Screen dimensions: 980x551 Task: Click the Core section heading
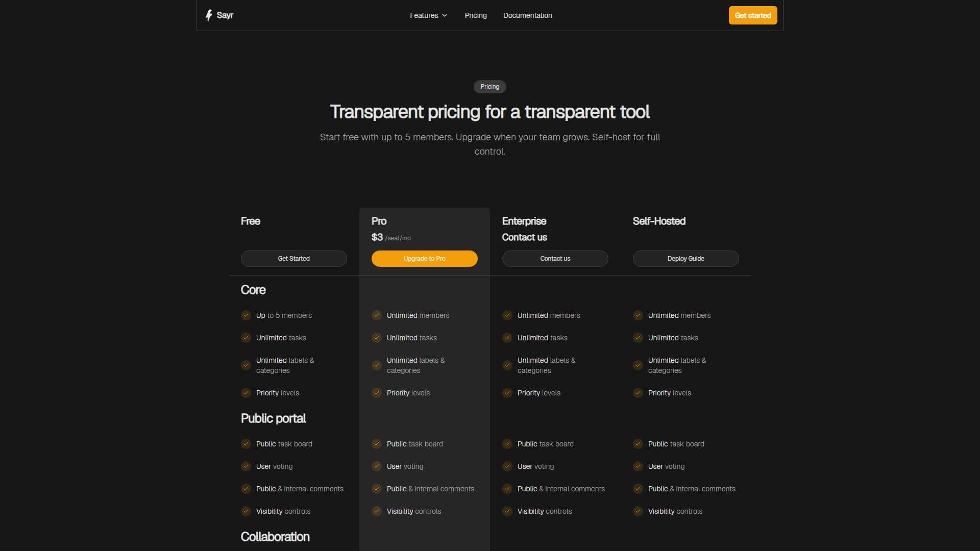click(x=253, y=290)
